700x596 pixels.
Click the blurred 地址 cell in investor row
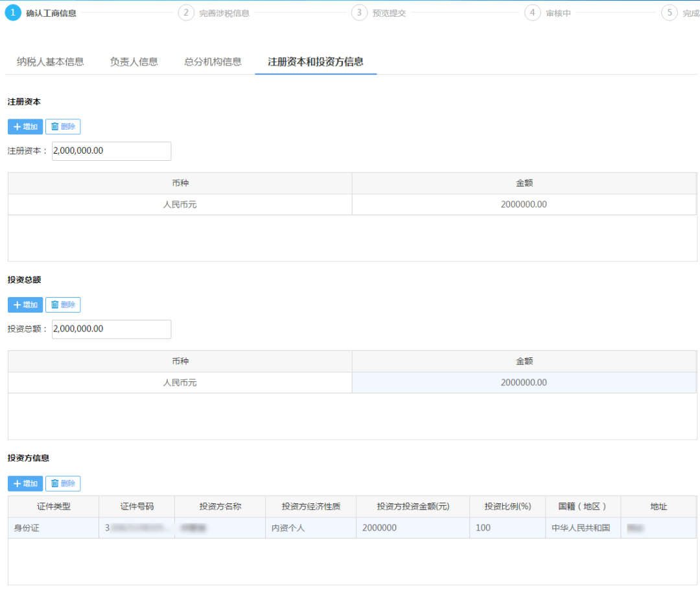pyautogui.click(x=659, y=528)
